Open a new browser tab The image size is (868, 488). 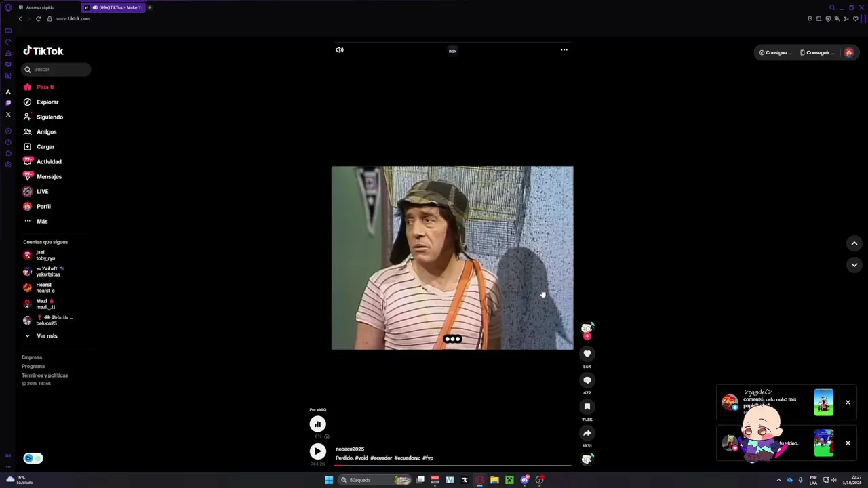pos(150,7)
